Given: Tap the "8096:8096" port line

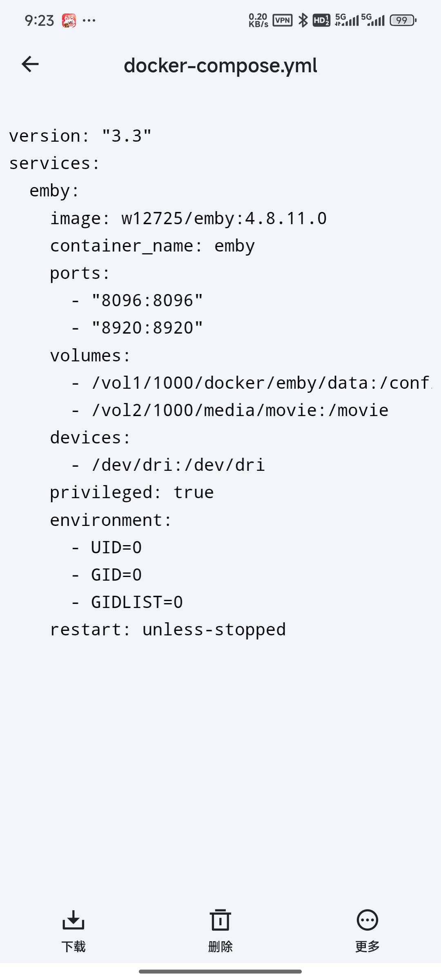Looking at the screenshot, I should pos(137,301).
